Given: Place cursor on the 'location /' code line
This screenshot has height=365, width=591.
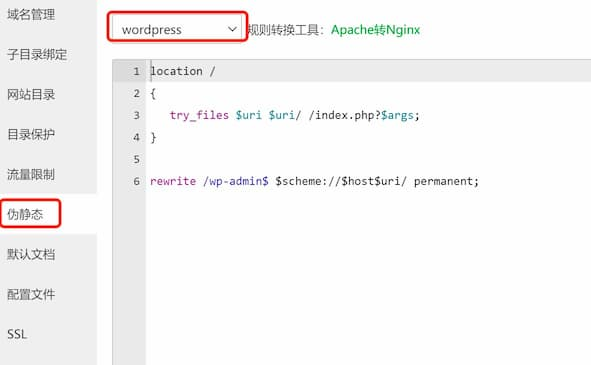Looking at the screenshot, I should point(182,71).
